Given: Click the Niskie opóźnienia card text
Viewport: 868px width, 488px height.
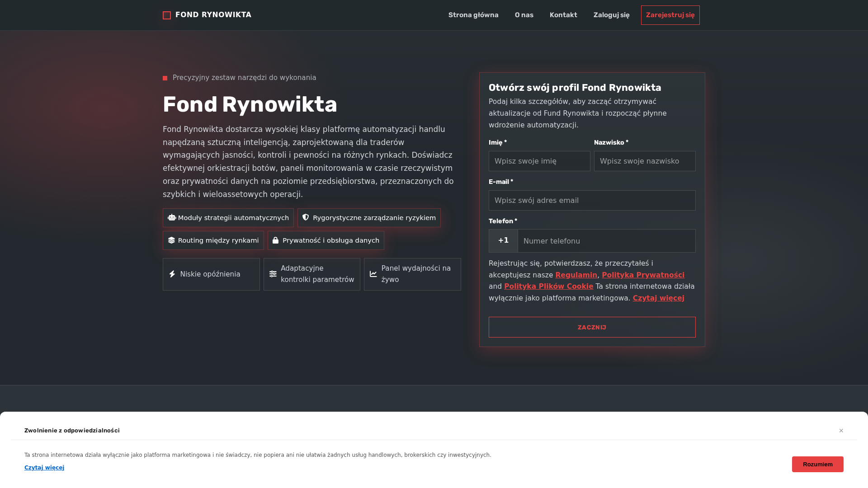Looking at the screenshot, I should (210, 274).
